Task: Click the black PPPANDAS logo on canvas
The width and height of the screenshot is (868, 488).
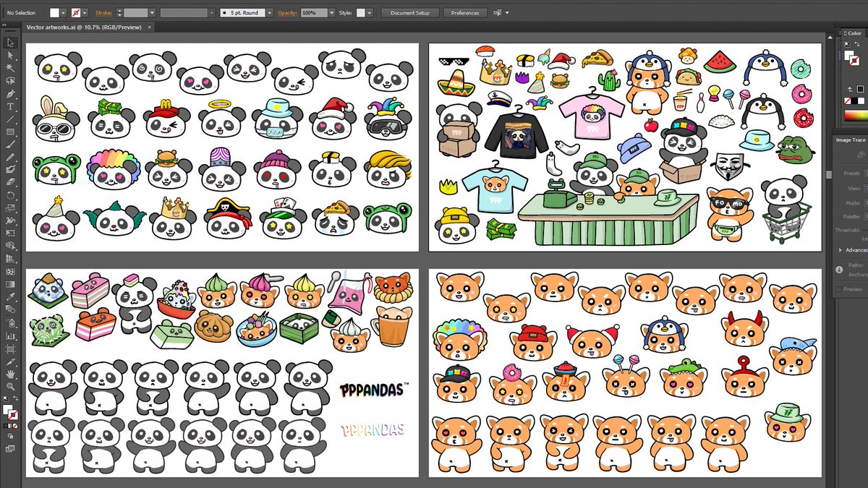Action: click(374, 391)
